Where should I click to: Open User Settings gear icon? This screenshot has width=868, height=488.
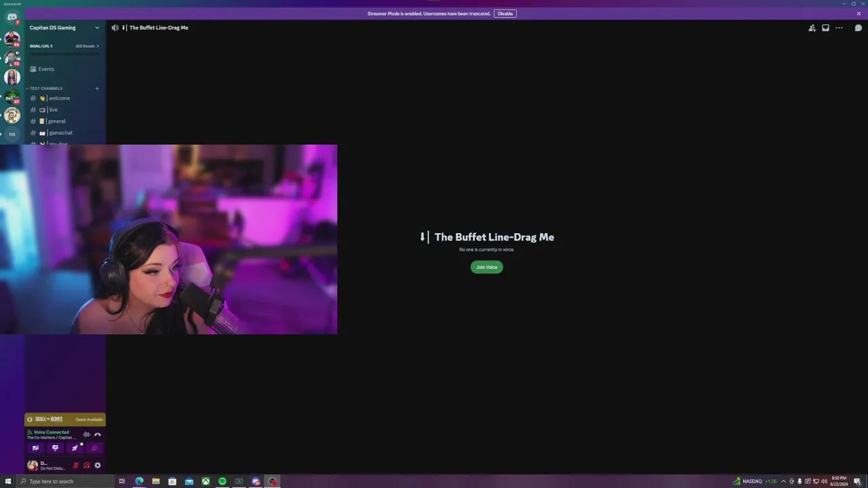pos(98,466)
